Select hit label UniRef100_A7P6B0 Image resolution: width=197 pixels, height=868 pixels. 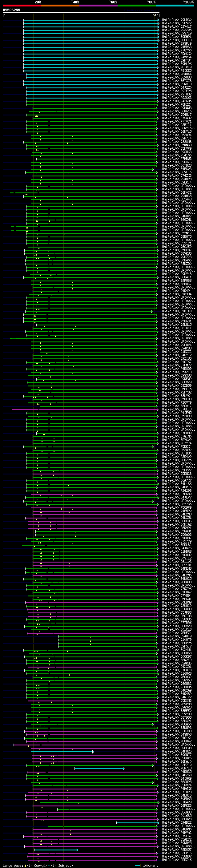pos(177,494)
